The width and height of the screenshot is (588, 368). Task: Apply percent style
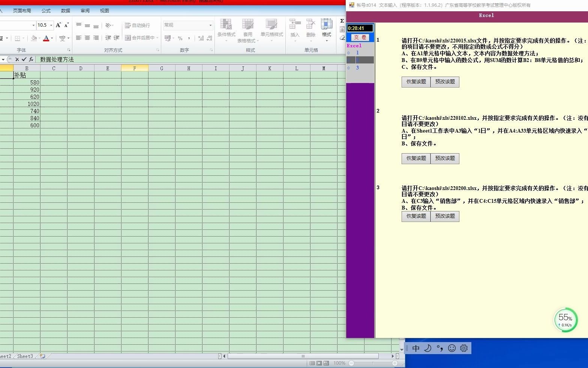pyautogui.click(x=180, y=38)
